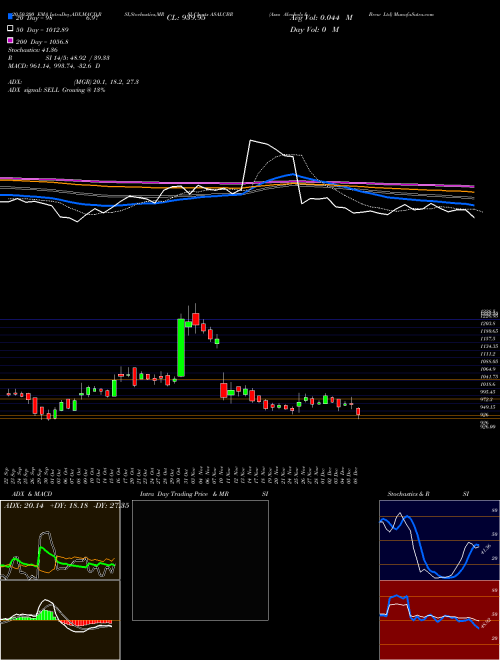Click the tall green candlestick on the price chart
Screen dimensions: 500x660
tap(181, 348)
